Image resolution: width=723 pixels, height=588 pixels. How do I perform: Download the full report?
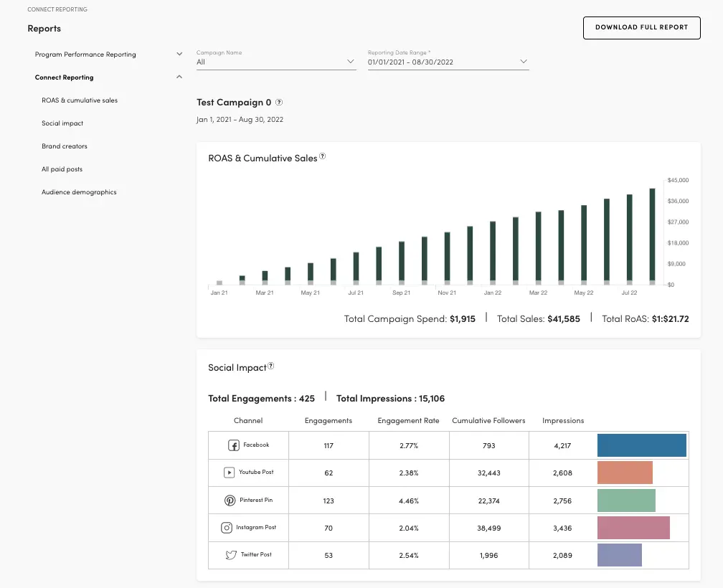[x=641, y=27]
